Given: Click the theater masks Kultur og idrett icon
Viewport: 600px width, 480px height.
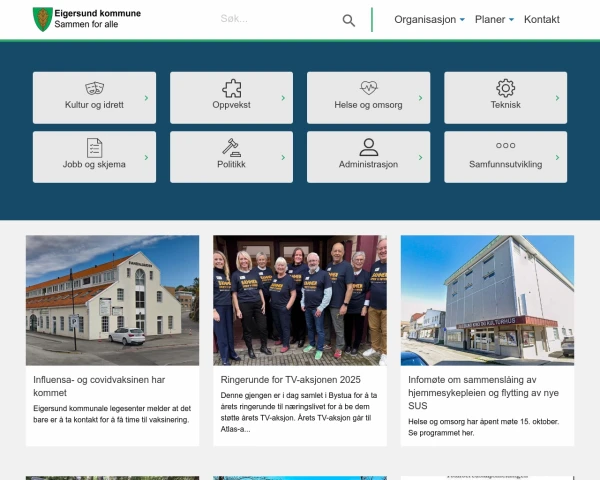Looking at the screenshot, I should click(x=94, y=88).
